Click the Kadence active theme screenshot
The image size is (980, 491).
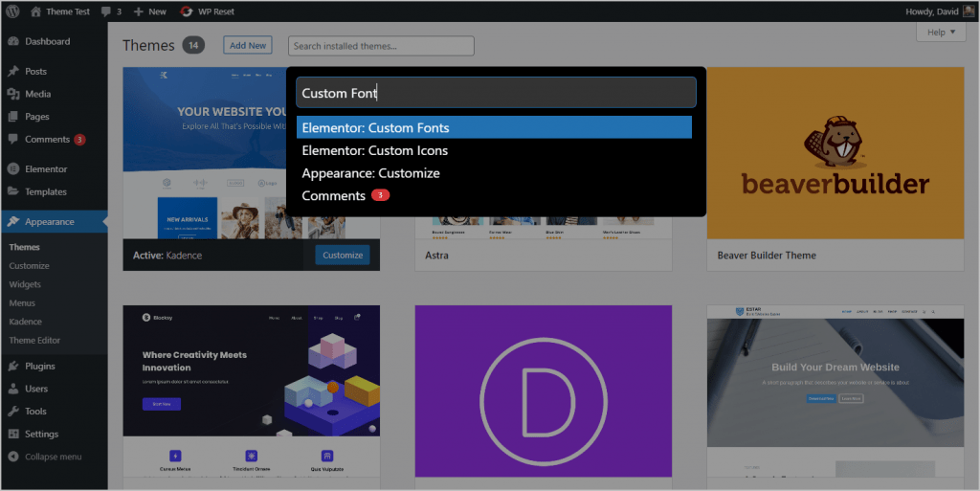(205, 153)
